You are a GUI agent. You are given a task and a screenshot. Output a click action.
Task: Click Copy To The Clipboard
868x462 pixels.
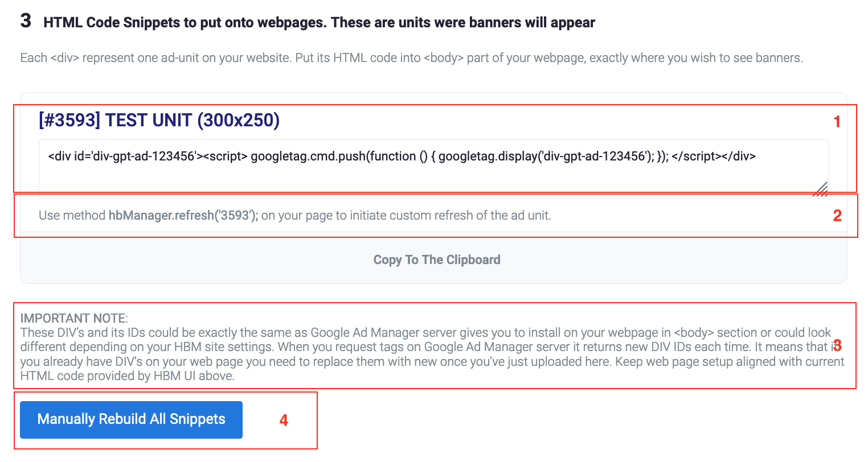pyautogui.click(x=436, y=259)
